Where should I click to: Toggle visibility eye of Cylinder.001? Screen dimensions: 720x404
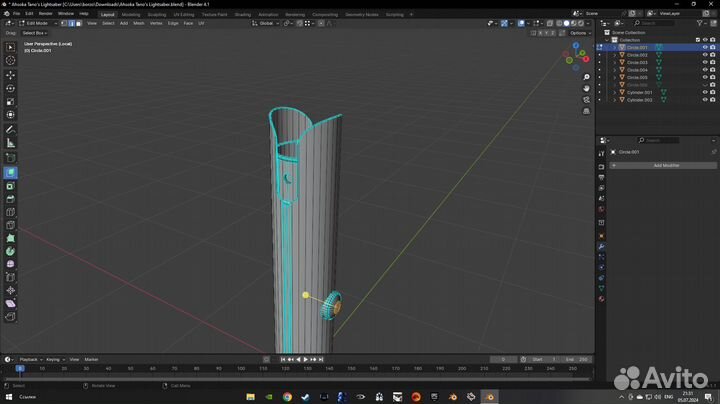click(x=705, y=92)
